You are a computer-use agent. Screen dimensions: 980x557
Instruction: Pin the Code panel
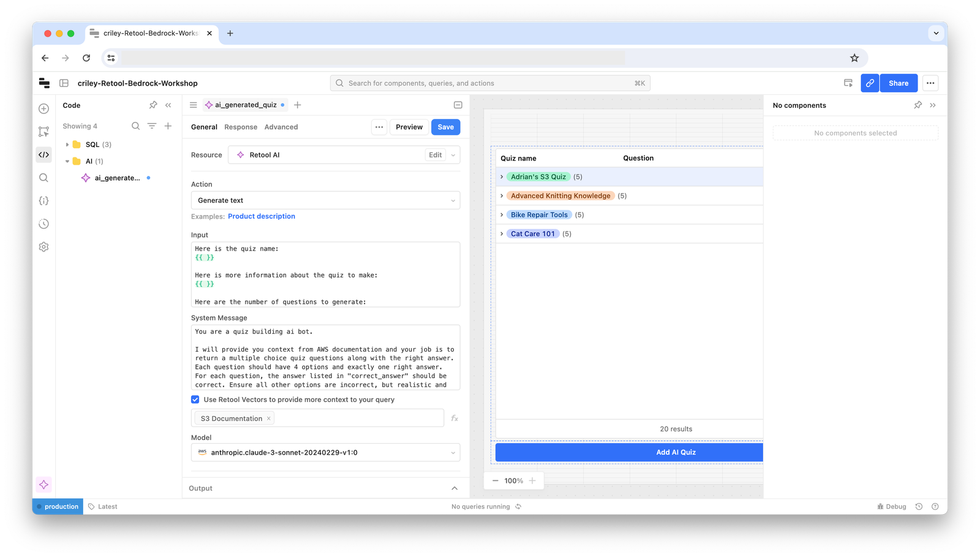(153, 105)
